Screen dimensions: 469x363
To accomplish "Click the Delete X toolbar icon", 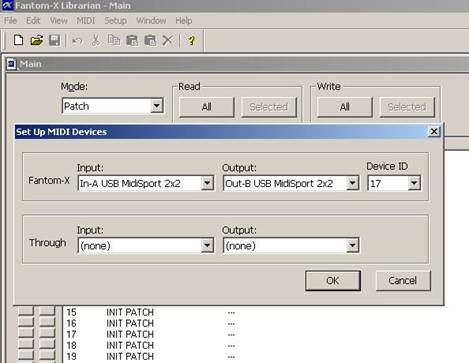I will click(168, 40).
